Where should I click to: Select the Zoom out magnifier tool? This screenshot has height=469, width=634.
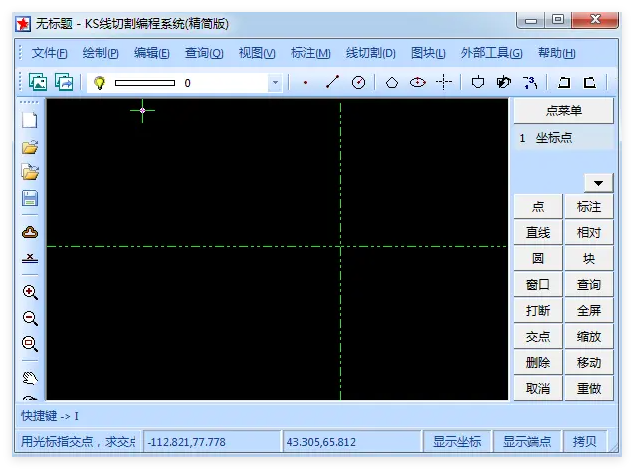(x=30, y=319)
